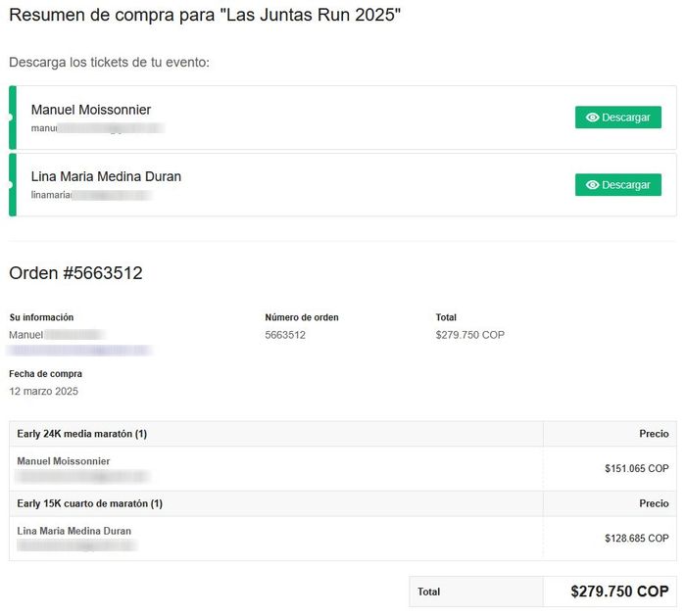Click order number value under "Número de orden"

(x=285, y=335)
